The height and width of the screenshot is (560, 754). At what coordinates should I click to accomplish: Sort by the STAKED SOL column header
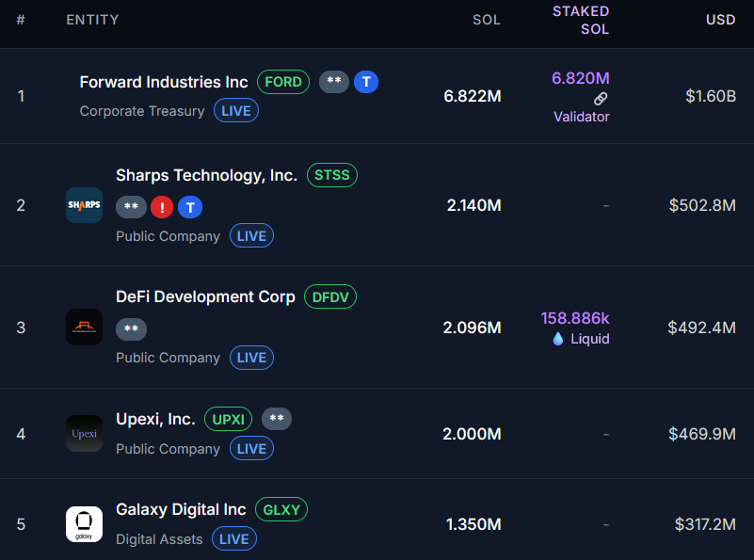pyautogui.click(x=581, y=20)
